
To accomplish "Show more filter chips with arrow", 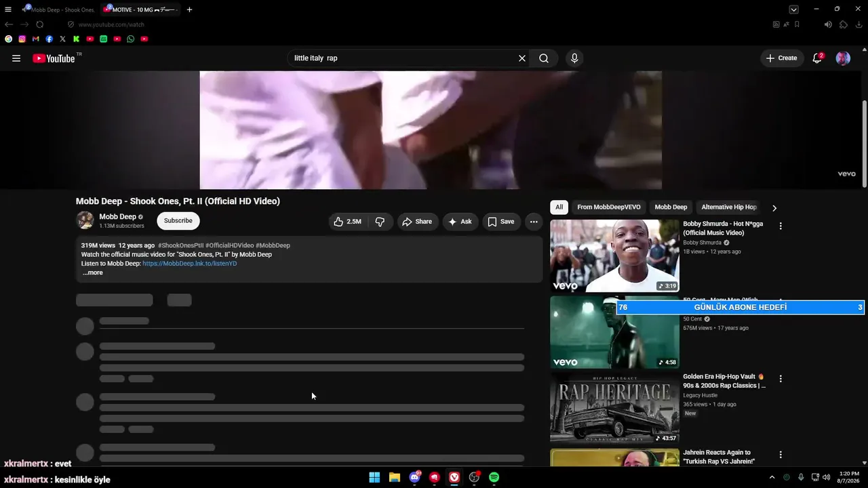I will 774,208.
